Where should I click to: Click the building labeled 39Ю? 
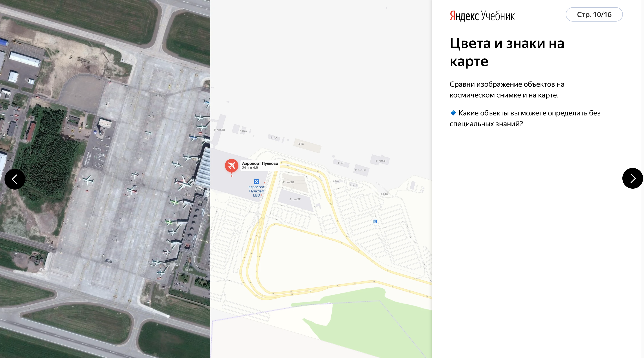point(308,146)
